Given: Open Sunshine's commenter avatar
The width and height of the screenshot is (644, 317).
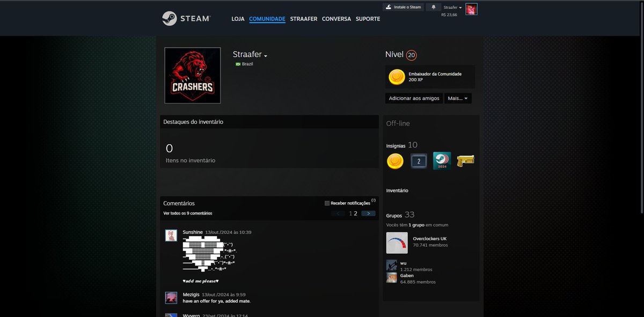Looking at the screenshot, I should point(171,236).
